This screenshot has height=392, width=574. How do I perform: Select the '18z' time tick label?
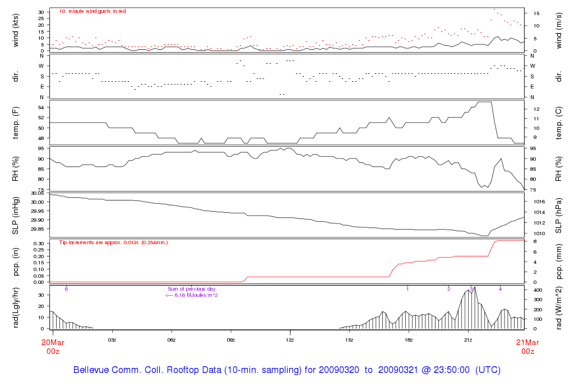(x=409, y=340)
